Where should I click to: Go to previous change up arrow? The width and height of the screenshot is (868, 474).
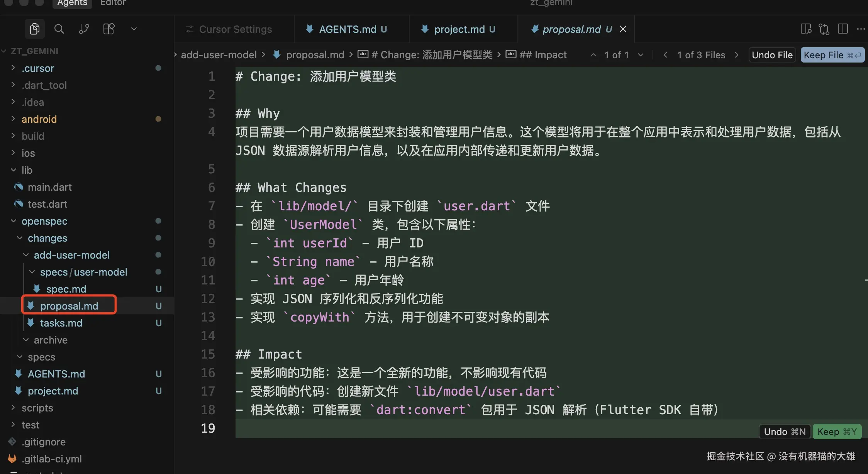[593, 55]
